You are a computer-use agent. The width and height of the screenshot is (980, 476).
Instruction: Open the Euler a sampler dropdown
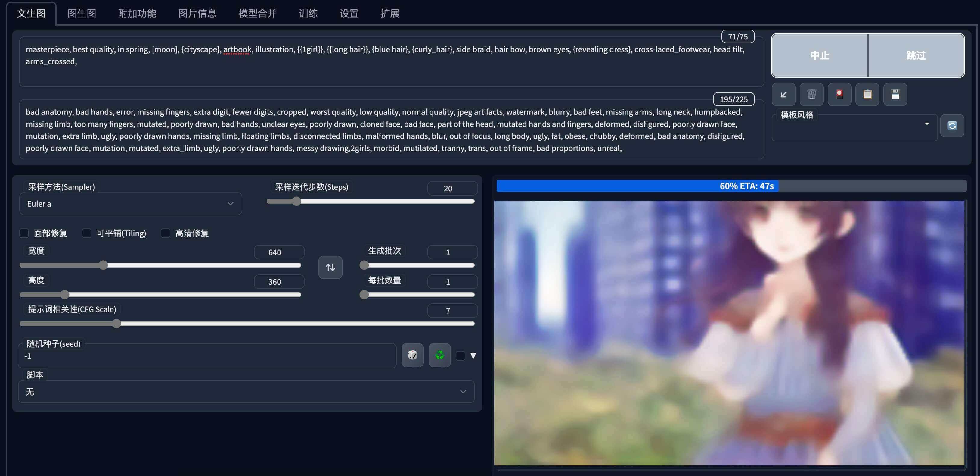tap(131, 204)
